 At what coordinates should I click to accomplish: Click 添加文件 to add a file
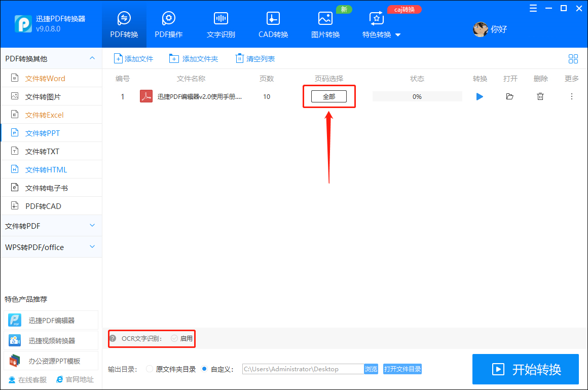133,58
